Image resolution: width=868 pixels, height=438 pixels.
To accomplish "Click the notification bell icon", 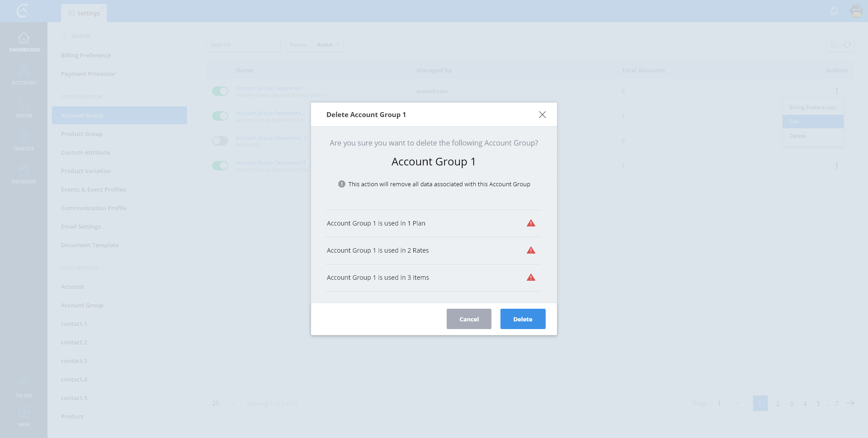I will tap(834, 11).
